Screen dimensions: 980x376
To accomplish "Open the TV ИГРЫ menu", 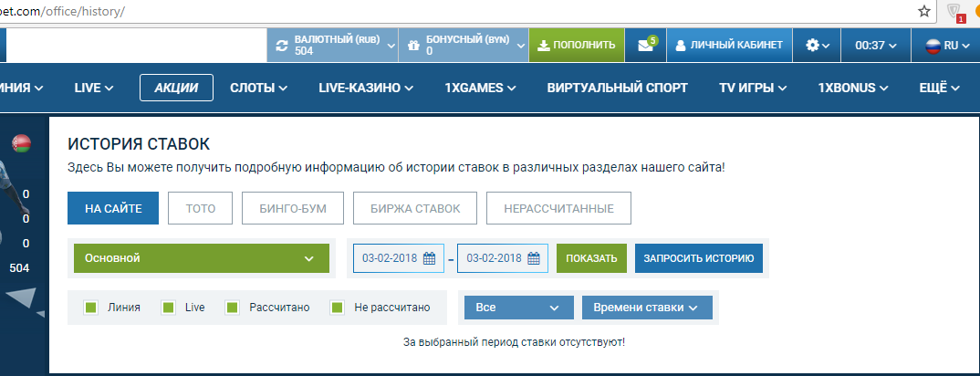I will (753, 88).
